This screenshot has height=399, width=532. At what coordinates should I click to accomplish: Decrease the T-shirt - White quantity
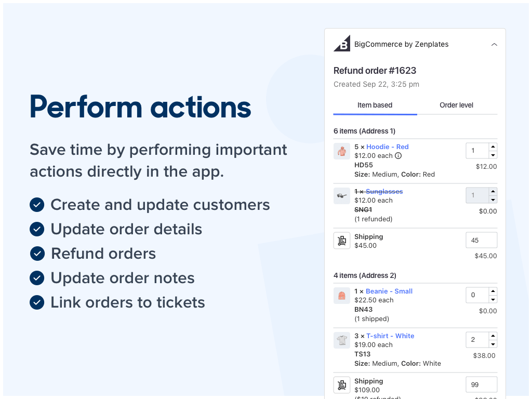point(493,343)
